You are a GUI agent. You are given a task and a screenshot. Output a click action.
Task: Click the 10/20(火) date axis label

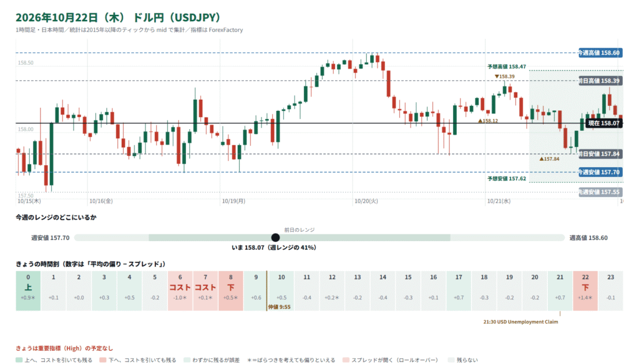(x=366, y=201)
